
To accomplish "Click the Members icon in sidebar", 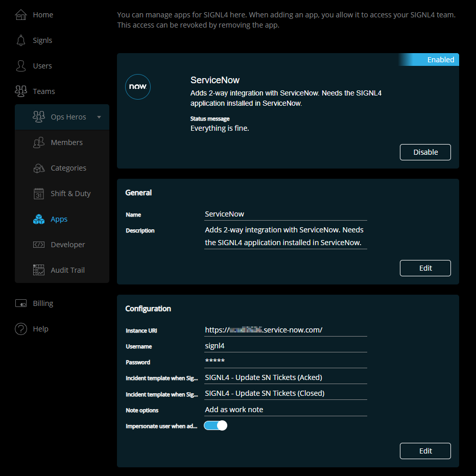I will coord(38,142).
